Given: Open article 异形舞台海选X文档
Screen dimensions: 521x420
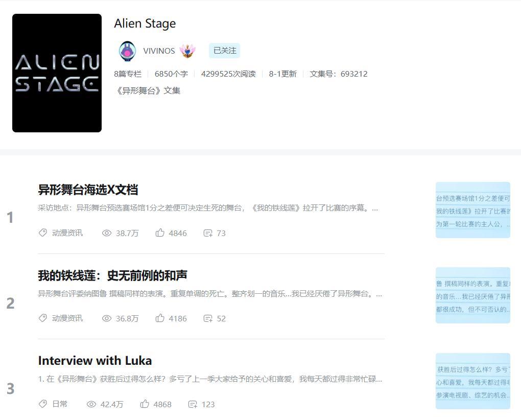Looking at the screenshot, I should tap(88, 190).
